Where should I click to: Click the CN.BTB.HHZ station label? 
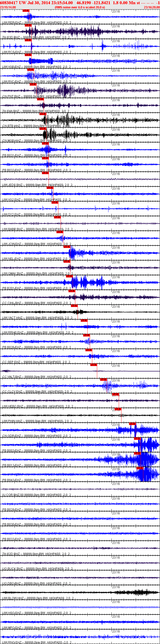point(36,126)
